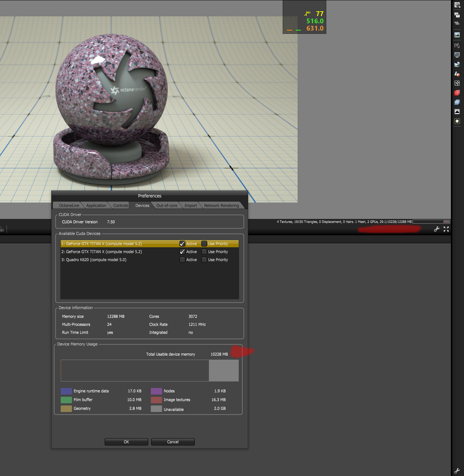Click the red cube icon
The height and width of the screenshot is (476, 464).
(x=457, y=93)
